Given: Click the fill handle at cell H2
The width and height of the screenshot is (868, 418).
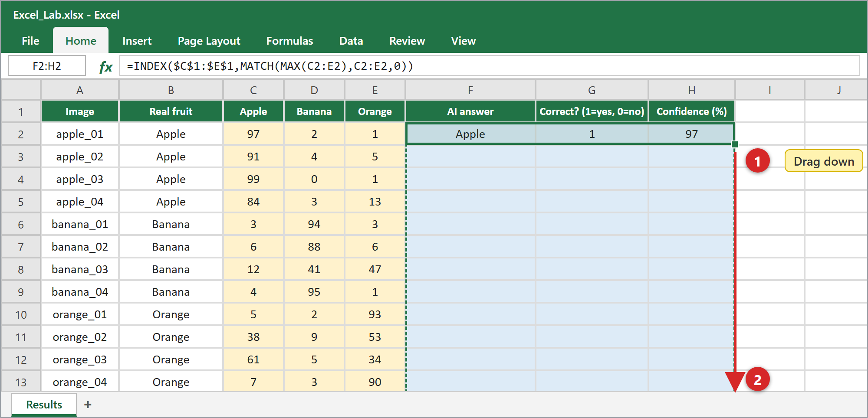Looking at the screenshot, I should click(x=734, y=144).
